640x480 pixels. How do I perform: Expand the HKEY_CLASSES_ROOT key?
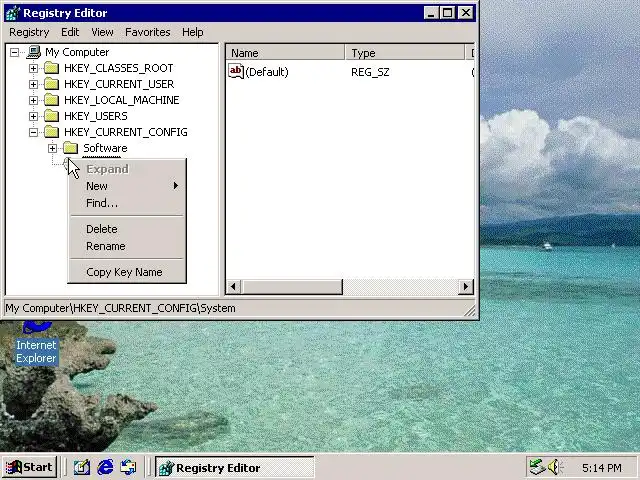[33, 68]
